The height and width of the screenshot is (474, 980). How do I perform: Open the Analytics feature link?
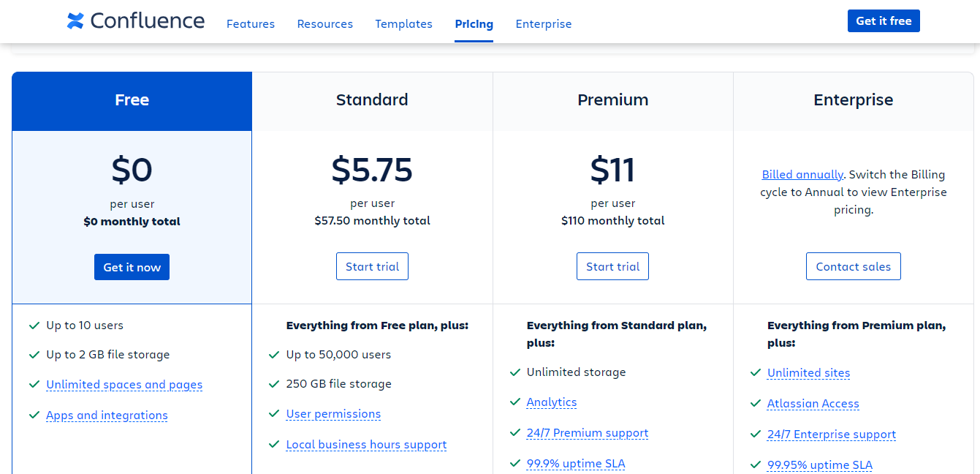[x=551, y=402]
